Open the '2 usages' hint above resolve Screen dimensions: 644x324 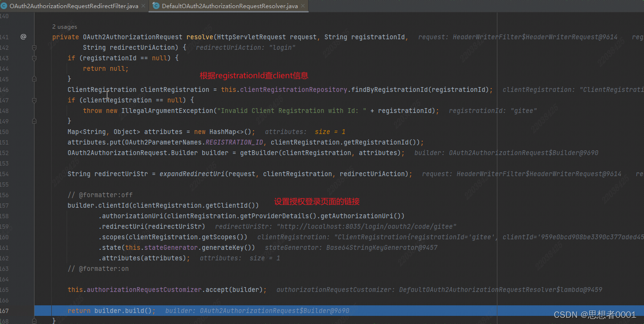(x=64, y=27)
